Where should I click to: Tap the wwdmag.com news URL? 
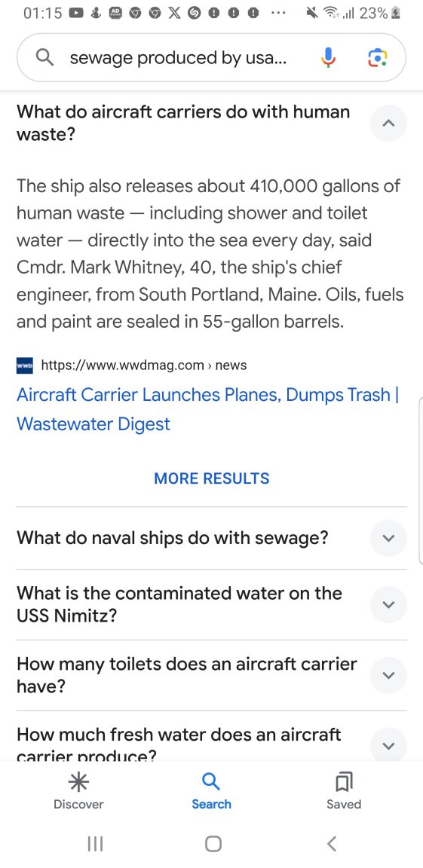pyautogui.click(x=144, y=365)
